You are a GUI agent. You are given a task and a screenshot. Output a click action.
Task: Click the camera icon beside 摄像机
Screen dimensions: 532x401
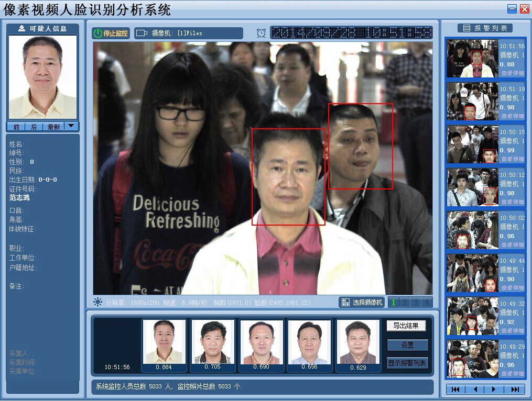(142, 33)
